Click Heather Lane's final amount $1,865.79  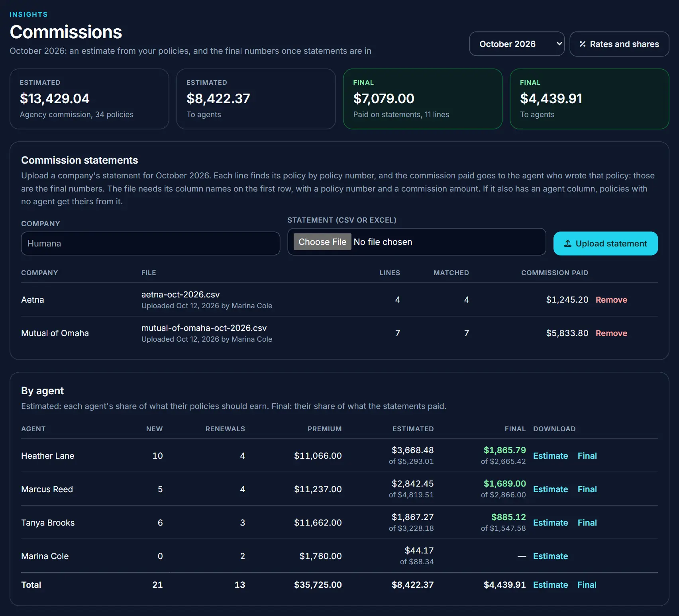[504, 450]
